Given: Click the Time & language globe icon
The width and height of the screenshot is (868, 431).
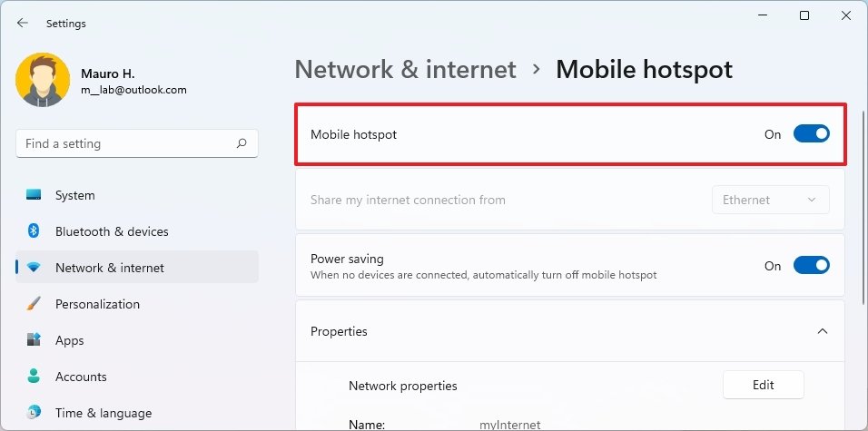Looking at the screenshot, I should point(35,413).
